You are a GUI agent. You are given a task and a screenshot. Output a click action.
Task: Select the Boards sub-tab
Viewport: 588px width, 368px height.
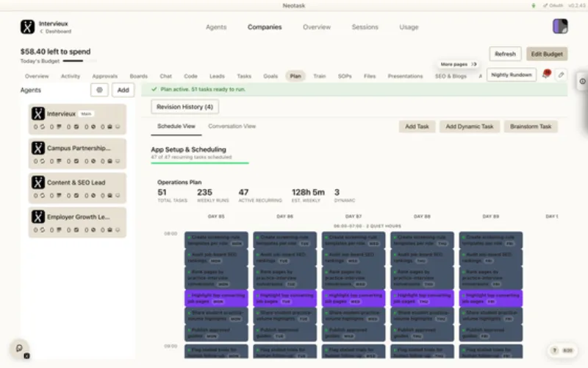tap(139, 77)
